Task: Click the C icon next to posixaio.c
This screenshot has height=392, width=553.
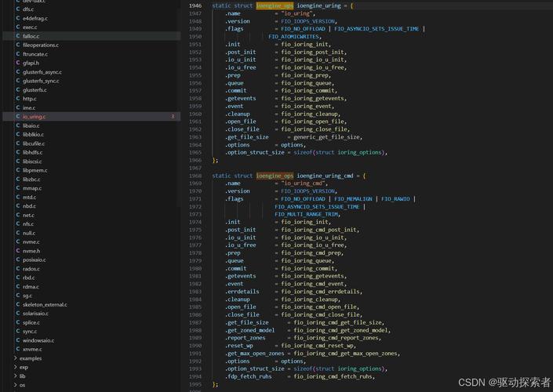Action: click(x=17, y=260)
